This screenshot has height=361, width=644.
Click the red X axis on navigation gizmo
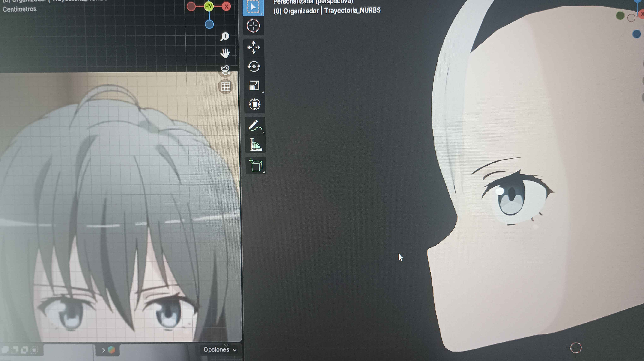(226, 6)
